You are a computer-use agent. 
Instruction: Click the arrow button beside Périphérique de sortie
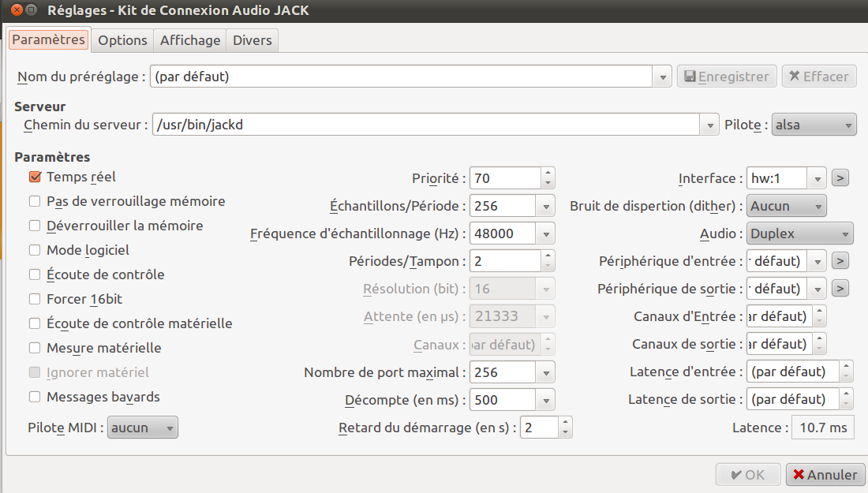(840, 288)
